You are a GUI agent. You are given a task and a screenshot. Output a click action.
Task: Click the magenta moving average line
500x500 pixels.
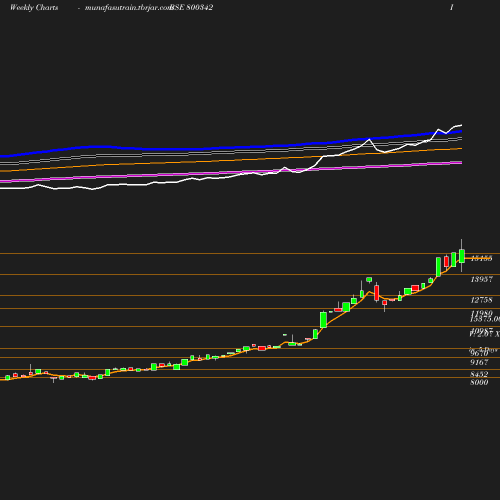231,172
